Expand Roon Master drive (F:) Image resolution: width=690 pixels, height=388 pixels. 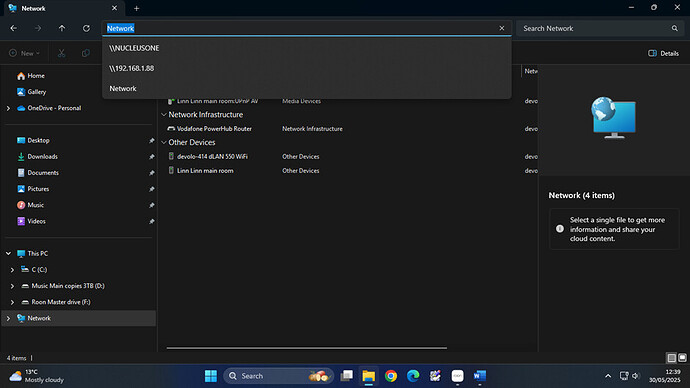[12, 302]
